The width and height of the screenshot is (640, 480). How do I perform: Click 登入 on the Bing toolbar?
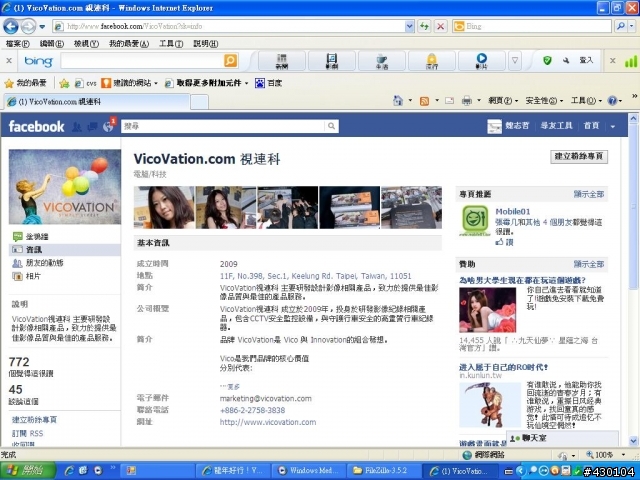[586, 60]
